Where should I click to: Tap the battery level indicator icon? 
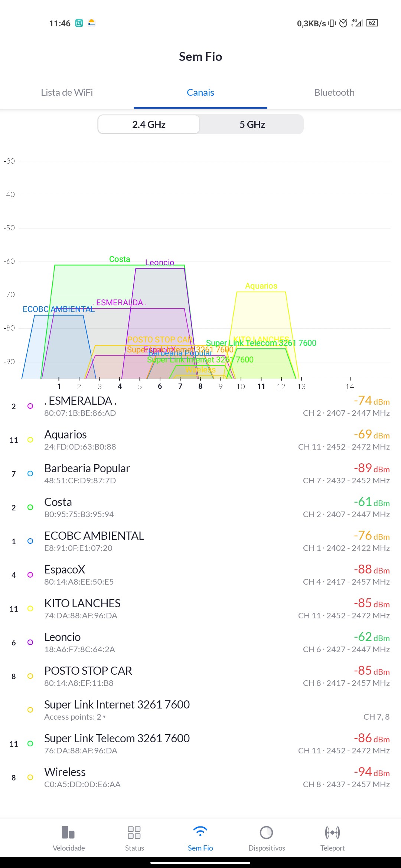(x=372, y=23)
